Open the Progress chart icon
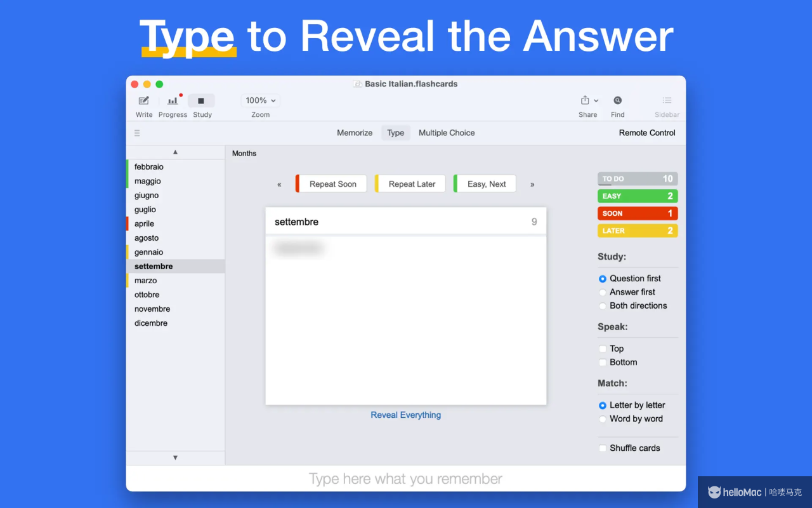Screen dimensions: 812x508 click(173, 100)
